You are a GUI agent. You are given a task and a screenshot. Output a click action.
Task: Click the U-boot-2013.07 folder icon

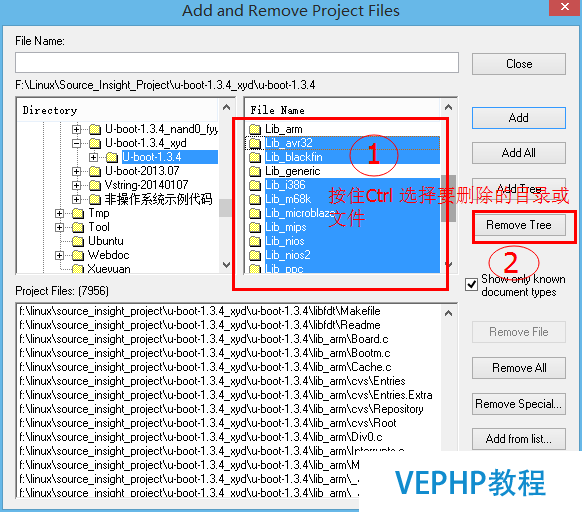click(95, 171)
